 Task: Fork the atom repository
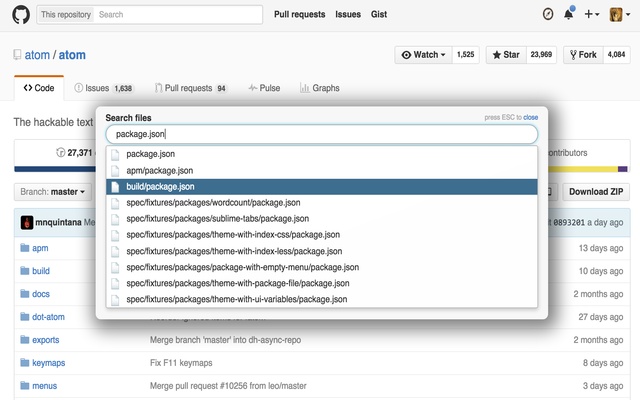click(583, 55)
